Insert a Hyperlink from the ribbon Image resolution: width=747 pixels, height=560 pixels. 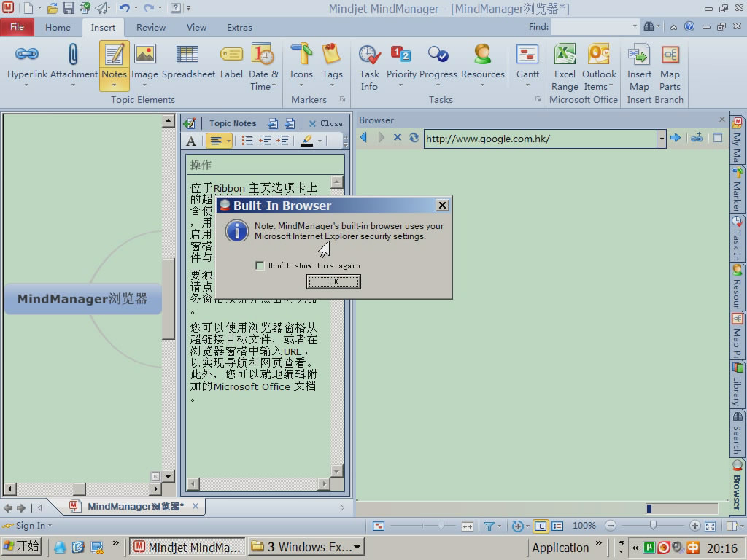[27, 61]
